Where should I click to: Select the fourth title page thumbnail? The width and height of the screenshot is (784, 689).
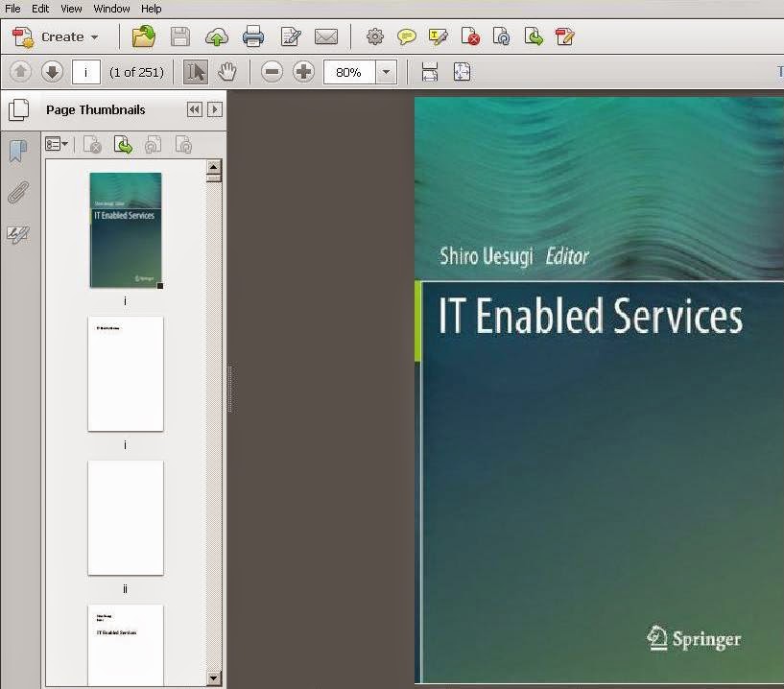click(x=126, y=645)
